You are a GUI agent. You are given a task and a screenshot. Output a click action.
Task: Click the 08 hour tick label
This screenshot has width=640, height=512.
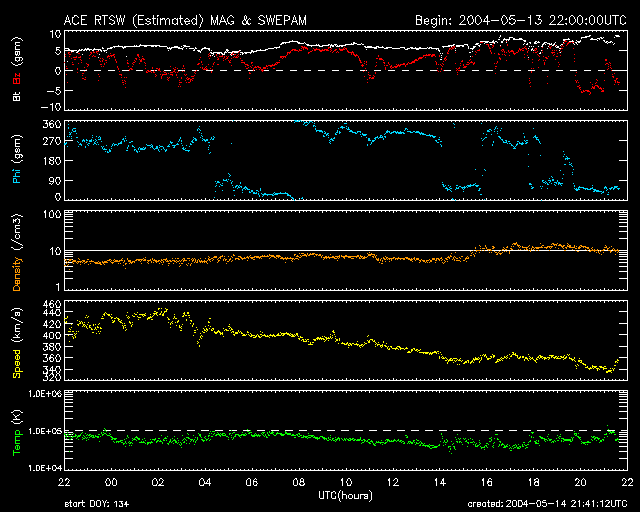(x=299, y=483)
